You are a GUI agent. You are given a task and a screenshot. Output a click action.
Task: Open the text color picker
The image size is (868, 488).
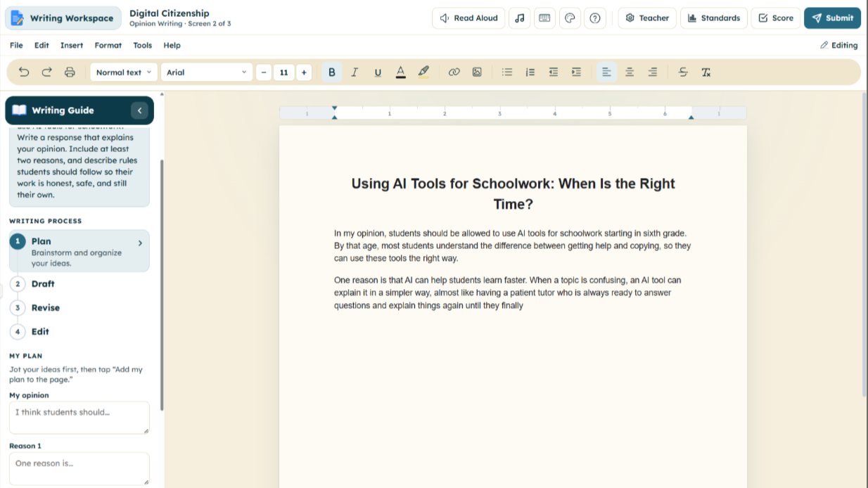[x=400, y=72]
